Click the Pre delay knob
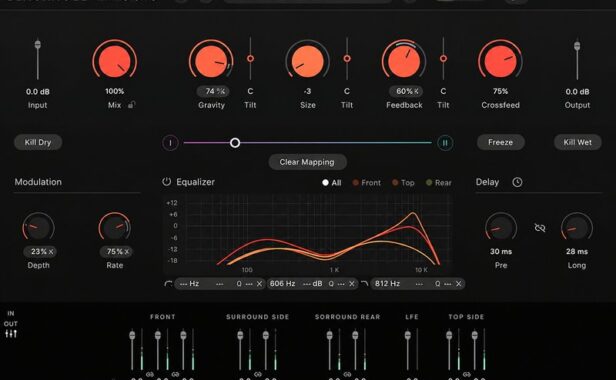This screenshot has height=380, width=616. 501,227
